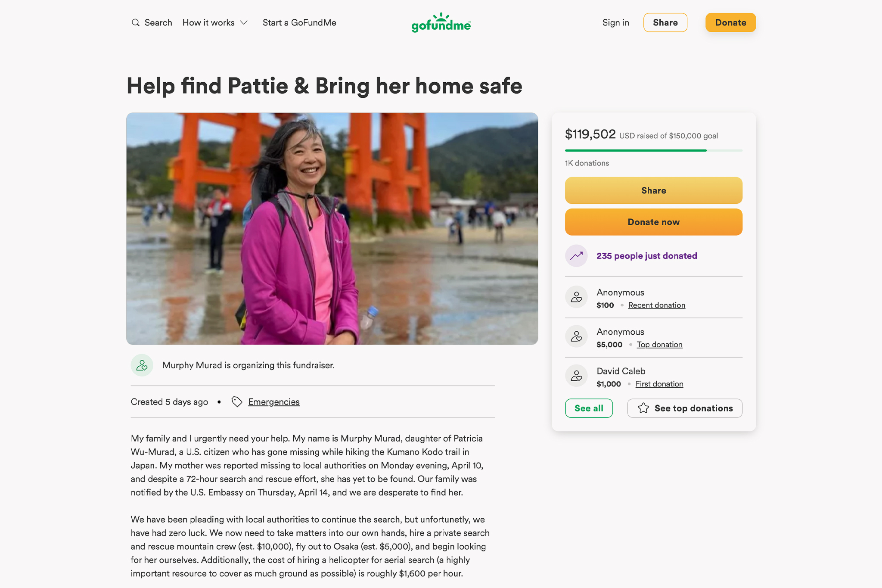
Task: Open the Emergencies category link
Action: point(274,402)
